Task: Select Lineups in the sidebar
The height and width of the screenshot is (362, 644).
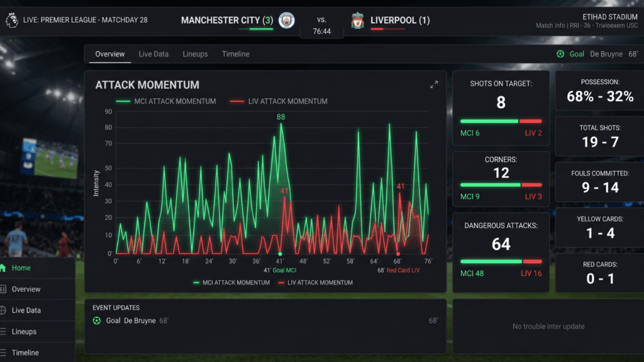Action: 37,332
